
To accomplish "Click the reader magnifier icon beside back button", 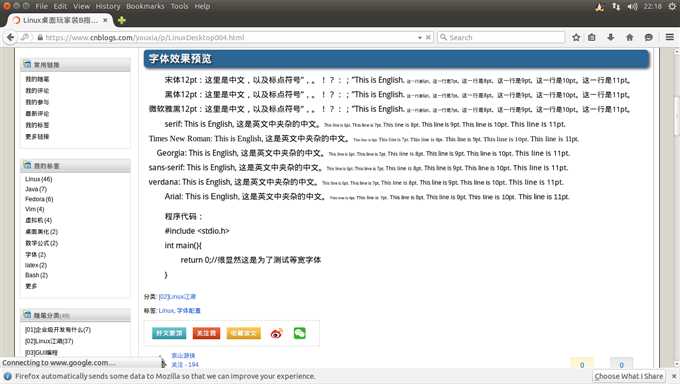I will point(25,37).
